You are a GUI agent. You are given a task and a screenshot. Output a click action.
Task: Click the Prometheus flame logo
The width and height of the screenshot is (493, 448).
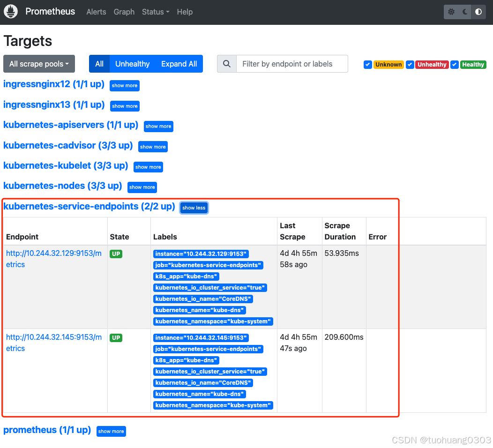(11, 12)
